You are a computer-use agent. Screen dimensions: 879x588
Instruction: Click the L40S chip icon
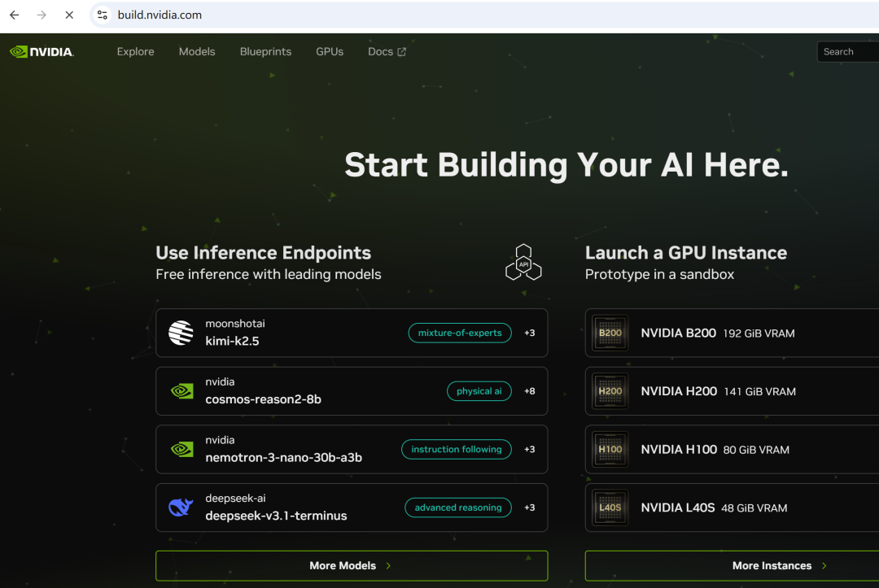(610, 507)
